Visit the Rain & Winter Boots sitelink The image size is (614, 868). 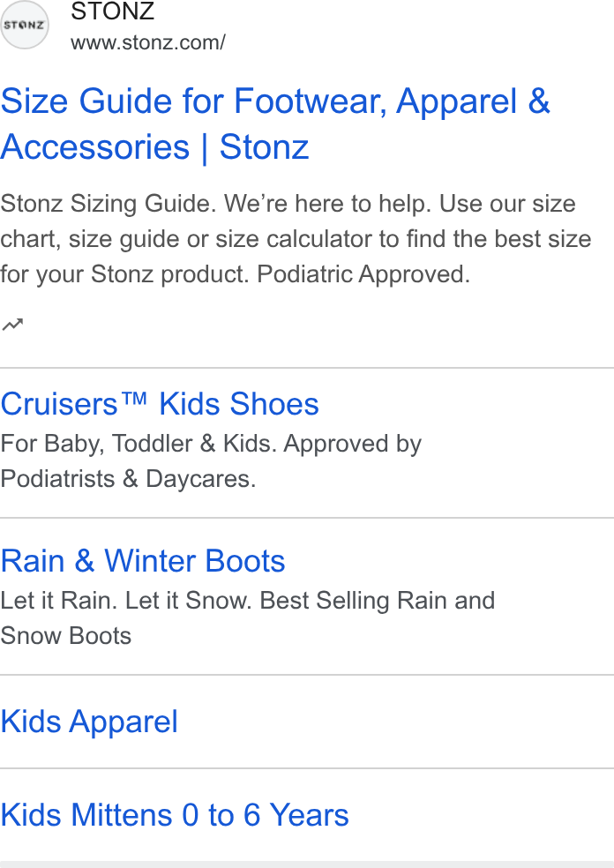pyautogui.click(x=143, y=561)
